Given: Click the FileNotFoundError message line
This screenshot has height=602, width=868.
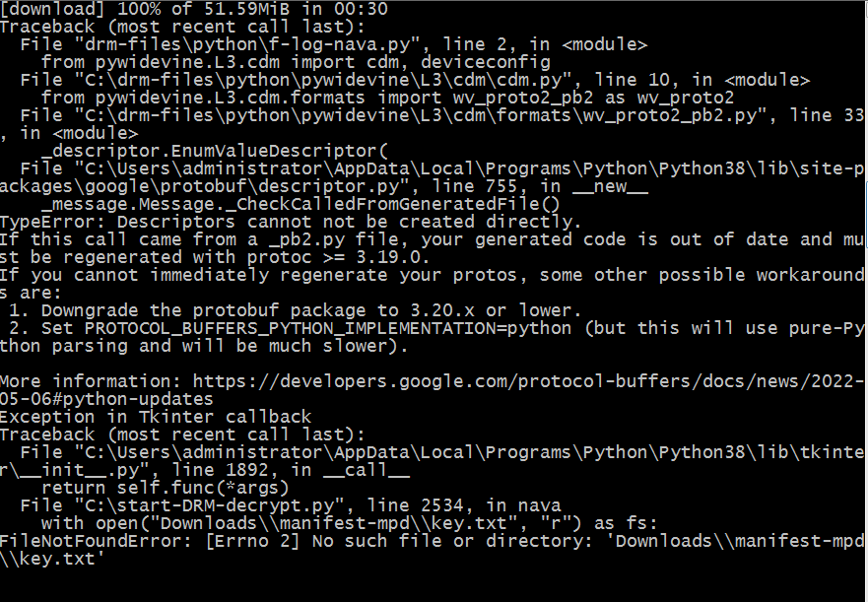Looking at the screenshot, I should point(432,550).
